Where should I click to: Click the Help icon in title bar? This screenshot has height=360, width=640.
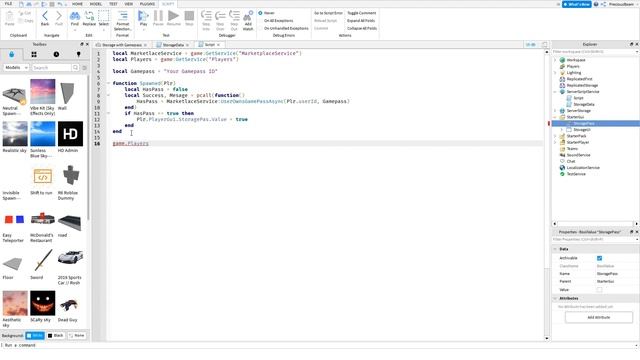[596, 4]
